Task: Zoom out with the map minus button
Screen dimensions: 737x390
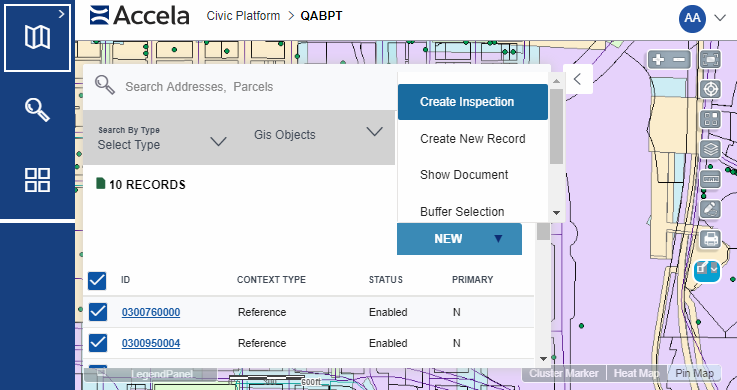Action: tap(679, 60)
